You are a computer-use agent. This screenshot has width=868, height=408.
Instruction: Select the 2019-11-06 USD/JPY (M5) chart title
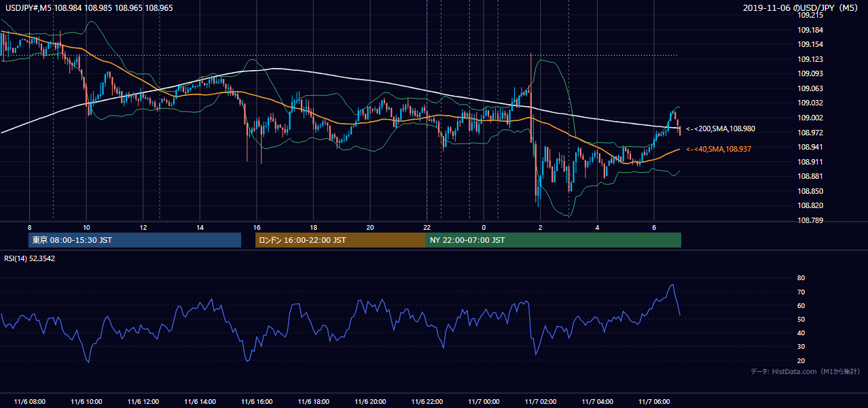tap(801, 7)
